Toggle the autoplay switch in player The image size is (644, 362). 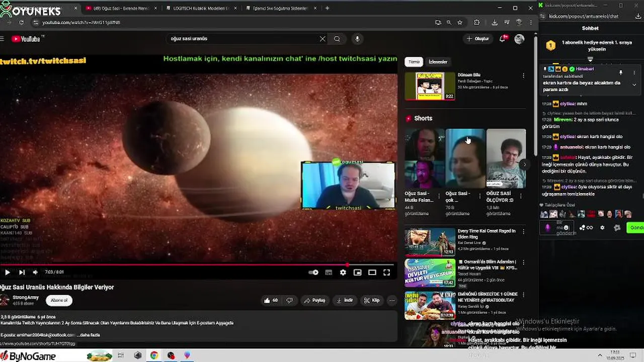click(313, 273)
